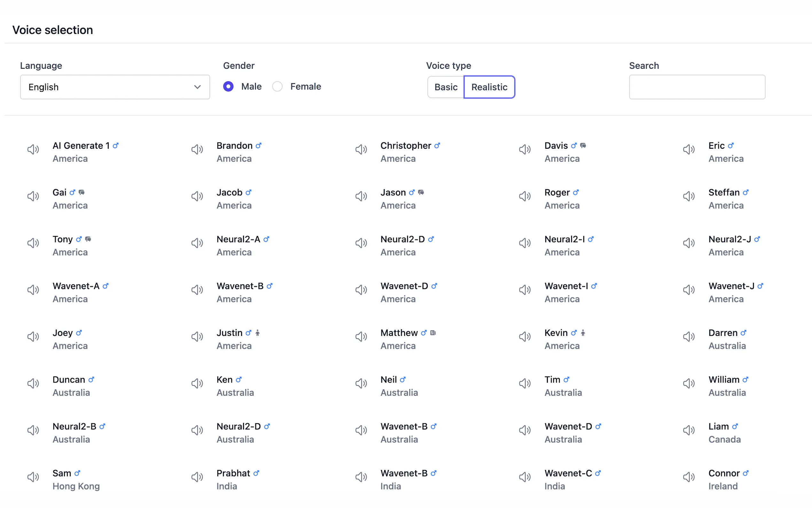812x508 pixels.
Task: Select the Male gender radio button
Action: 228,86
